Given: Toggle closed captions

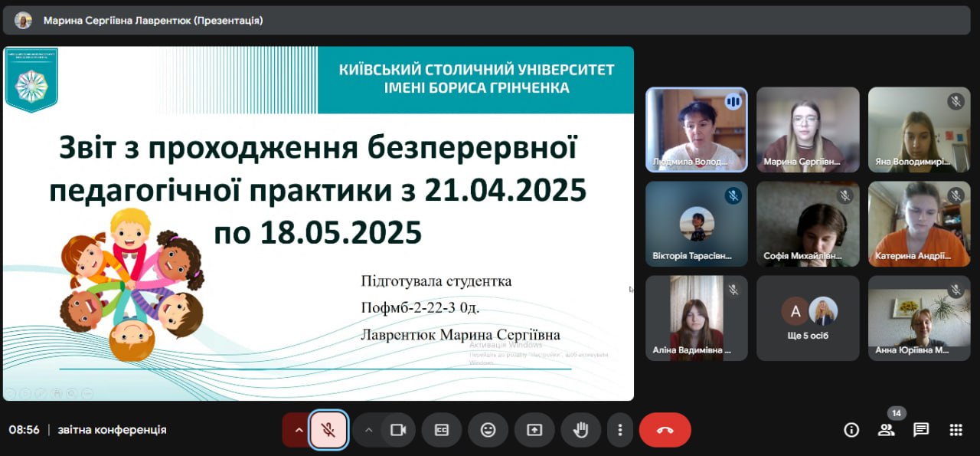Looking at the screenshot, I should point(442,430).
